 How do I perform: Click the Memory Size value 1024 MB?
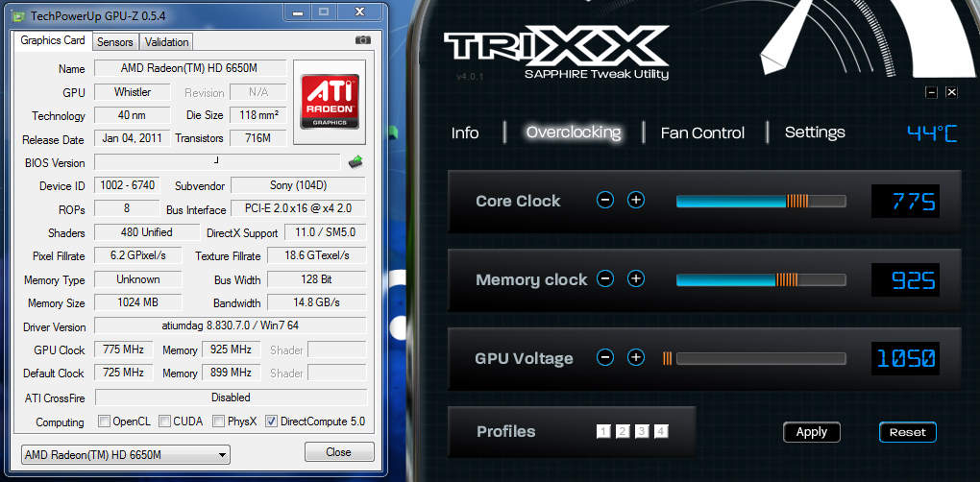point(138,302)
